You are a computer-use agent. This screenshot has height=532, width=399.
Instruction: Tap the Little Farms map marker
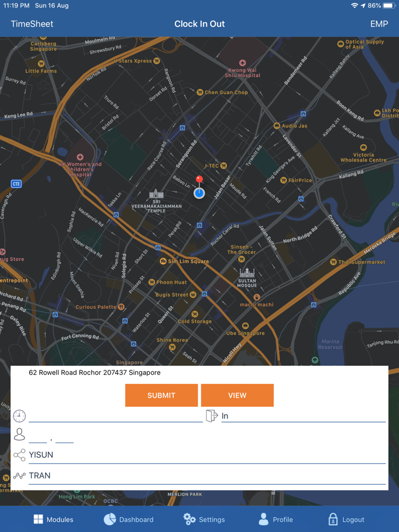point(41,63)
